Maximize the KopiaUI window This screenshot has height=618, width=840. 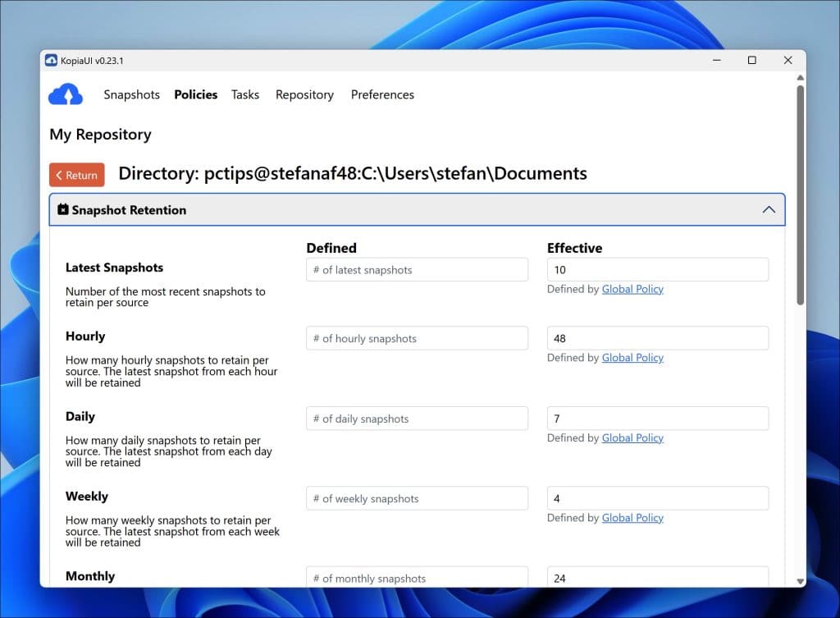(752, 60)
